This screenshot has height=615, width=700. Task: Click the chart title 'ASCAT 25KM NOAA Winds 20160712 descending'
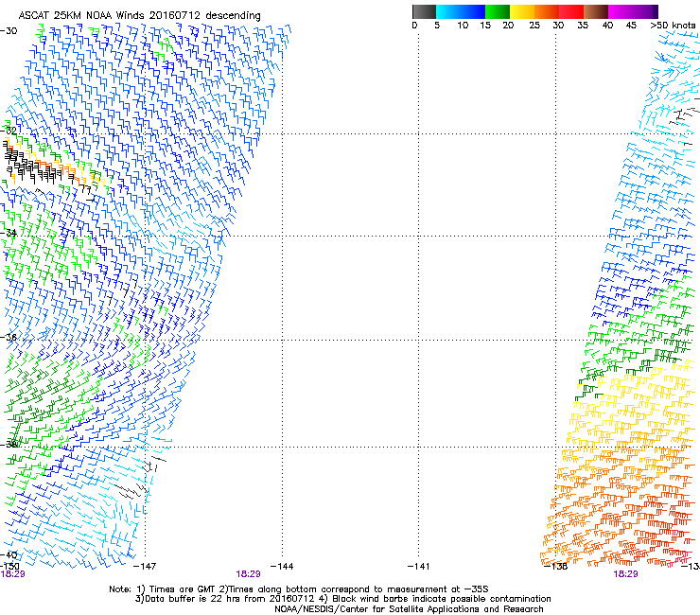pyautogui.click(x=139, y=16)
